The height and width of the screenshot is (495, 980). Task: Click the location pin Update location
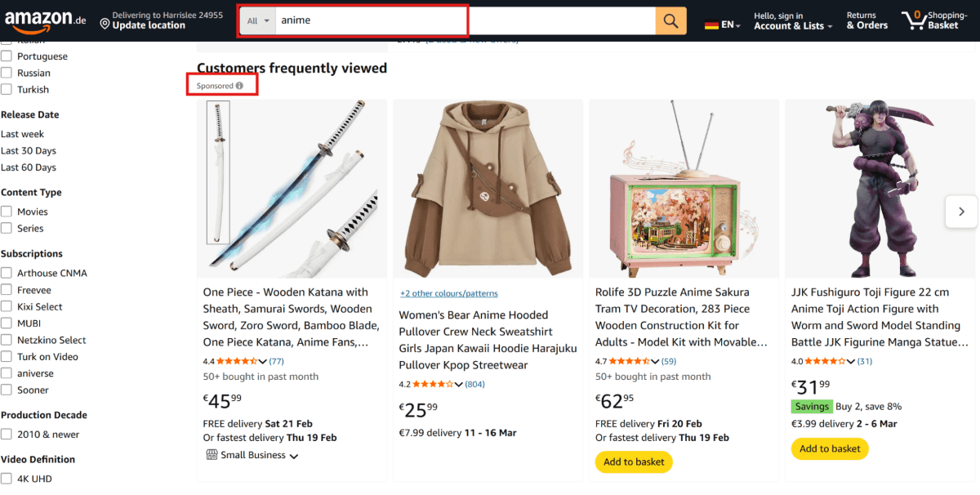(x=105, y=25)
